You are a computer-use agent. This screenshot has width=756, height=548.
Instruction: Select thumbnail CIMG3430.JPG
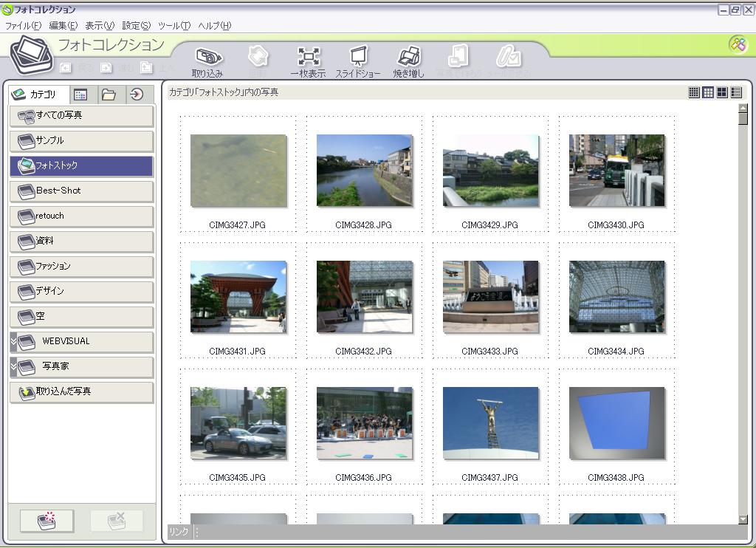pyautogui.click(x=617, y=171)
